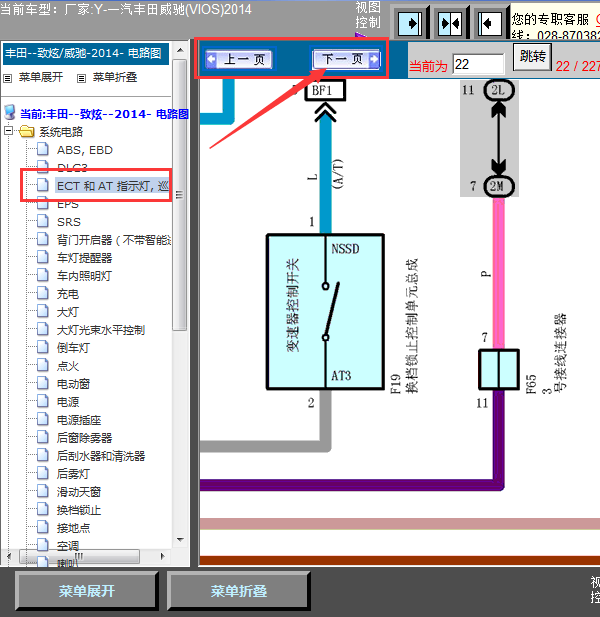Open the 充电 circuit item

pos(68,294)
